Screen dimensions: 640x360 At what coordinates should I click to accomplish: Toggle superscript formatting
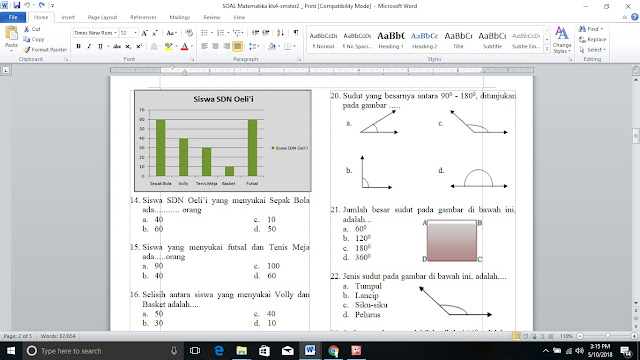(x=139, y=47)
